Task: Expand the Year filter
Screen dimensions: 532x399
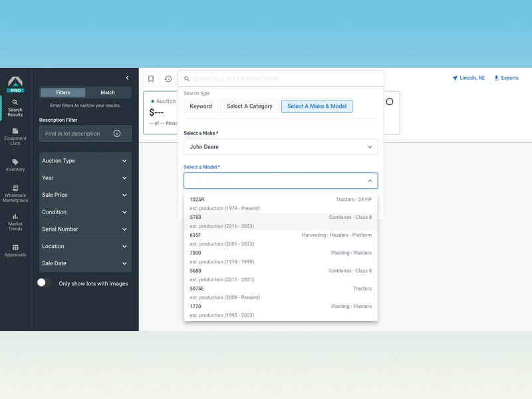Action: (85, 178)
